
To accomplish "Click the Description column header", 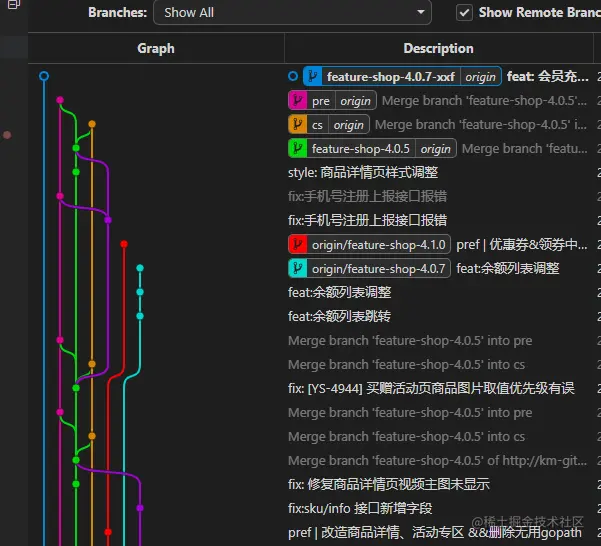I will pyautogui.click(x=438, y=48).
